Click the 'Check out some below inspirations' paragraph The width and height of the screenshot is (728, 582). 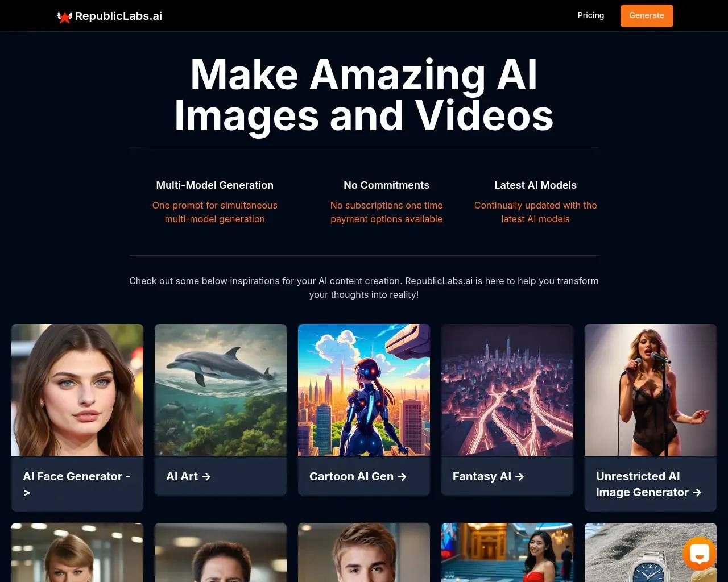tap(364, 288)
